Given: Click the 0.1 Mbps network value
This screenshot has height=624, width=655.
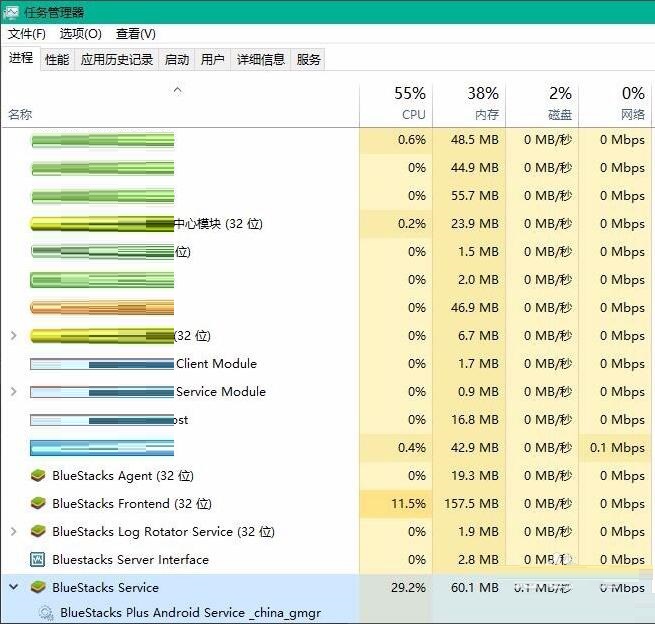Looking at the screenshot, I should (617, 447).
